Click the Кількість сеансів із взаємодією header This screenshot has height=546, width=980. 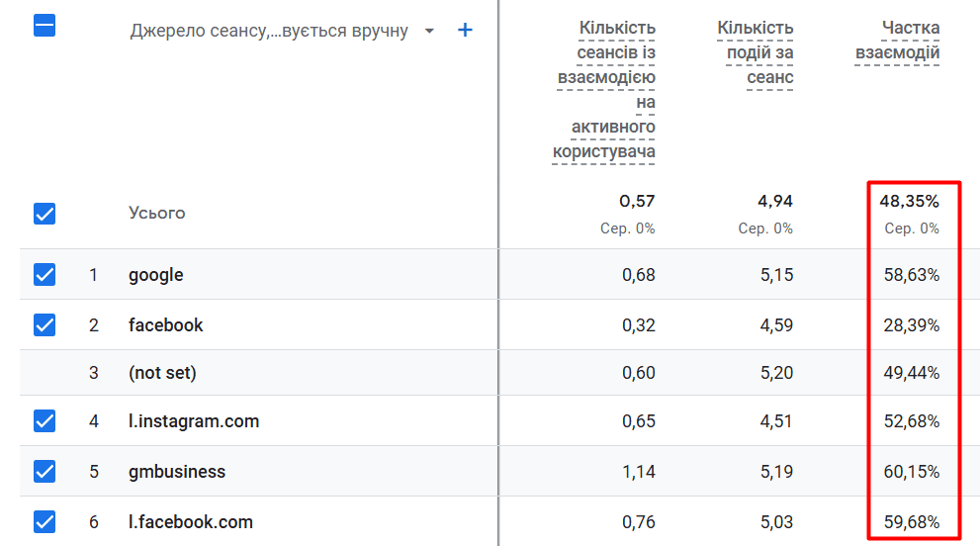(x=603, y=90)
